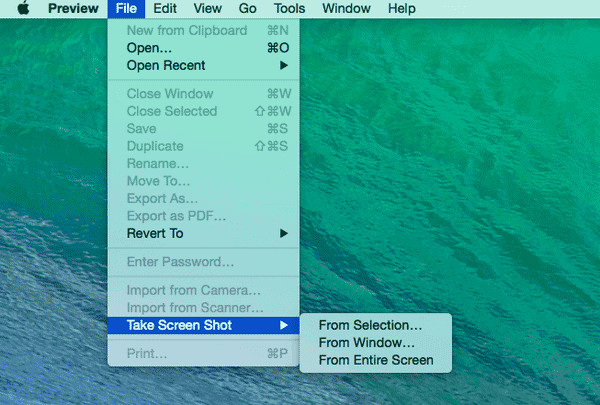Choose From Selection… screenshot option
The height and width of the screenshot is (405, 600).
(x=370, y=325)
